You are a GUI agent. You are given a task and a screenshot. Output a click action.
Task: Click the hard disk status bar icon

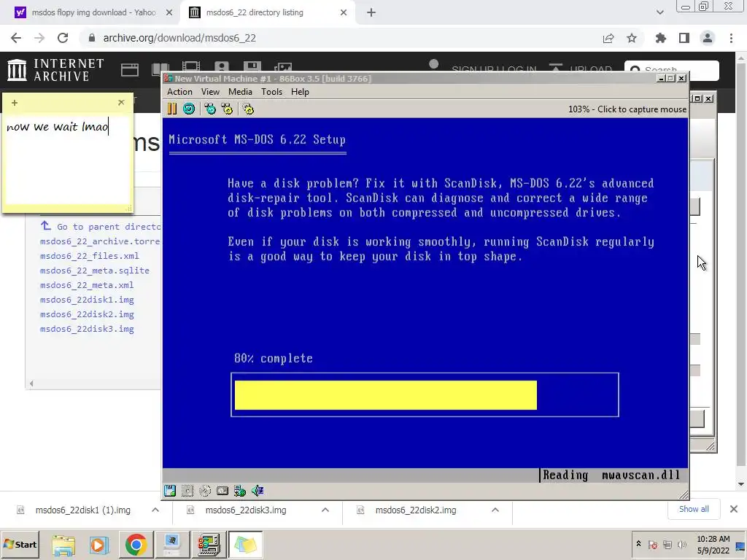222,491
